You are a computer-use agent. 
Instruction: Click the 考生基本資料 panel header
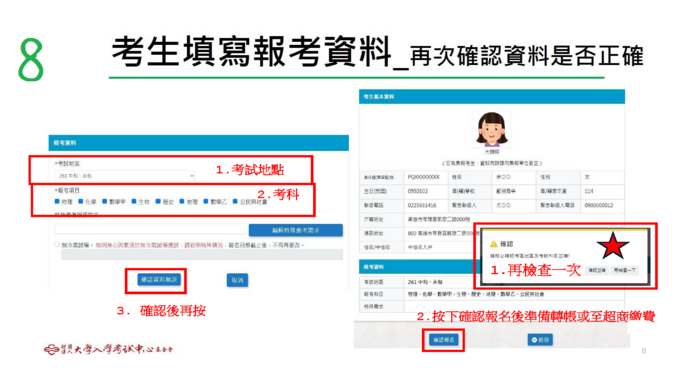(x=492, y=96)
